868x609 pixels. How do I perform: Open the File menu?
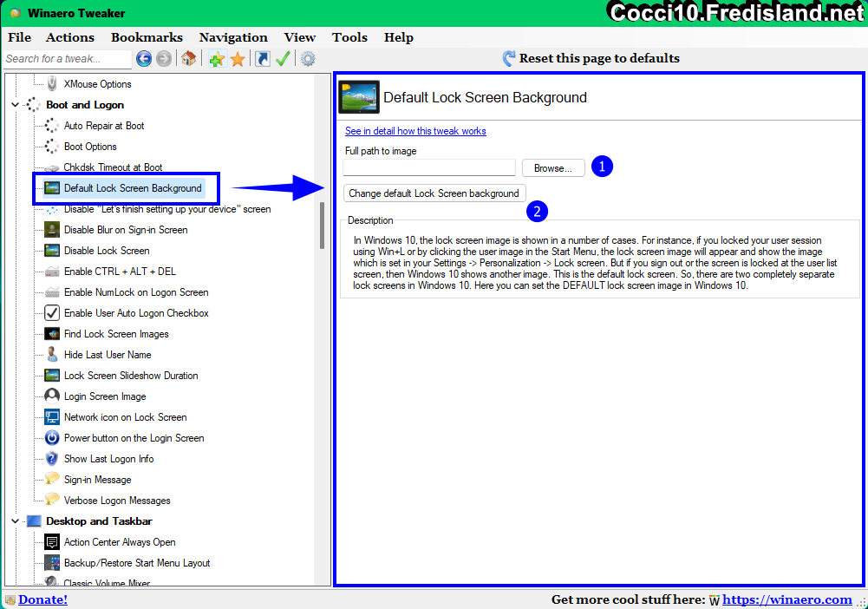tap(19, 37)
